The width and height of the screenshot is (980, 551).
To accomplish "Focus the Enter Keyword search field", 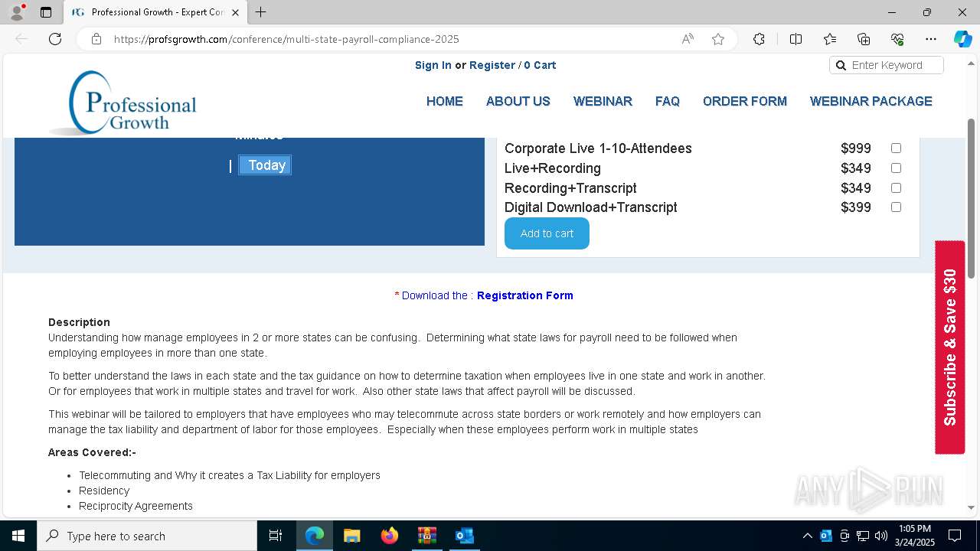I will point(887,65).
